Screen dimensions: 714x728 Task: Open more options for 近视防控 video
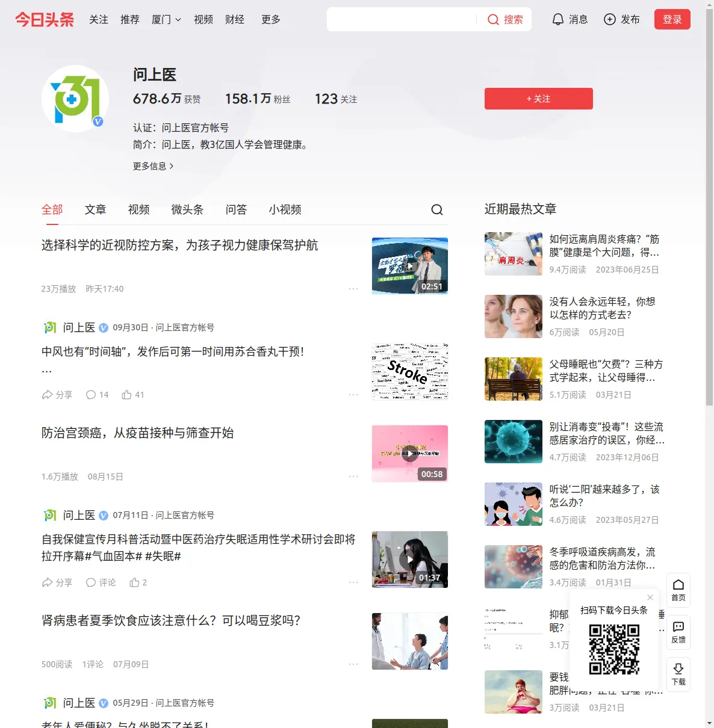(353, 289)
